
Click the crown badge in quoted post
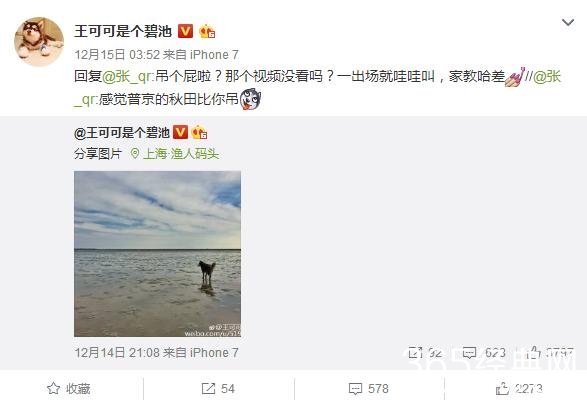click(x=199, y=132)
